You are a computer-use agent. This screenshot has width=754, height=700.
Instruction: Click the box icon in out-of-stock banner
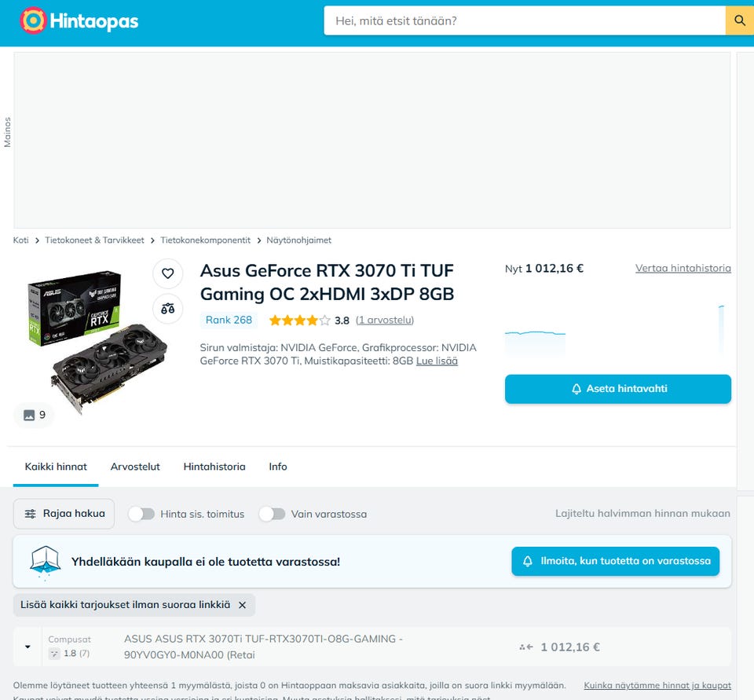pos(46,561)
